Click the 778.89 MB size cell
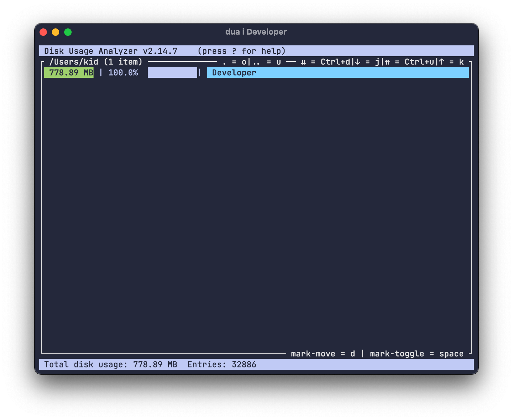 69,73
